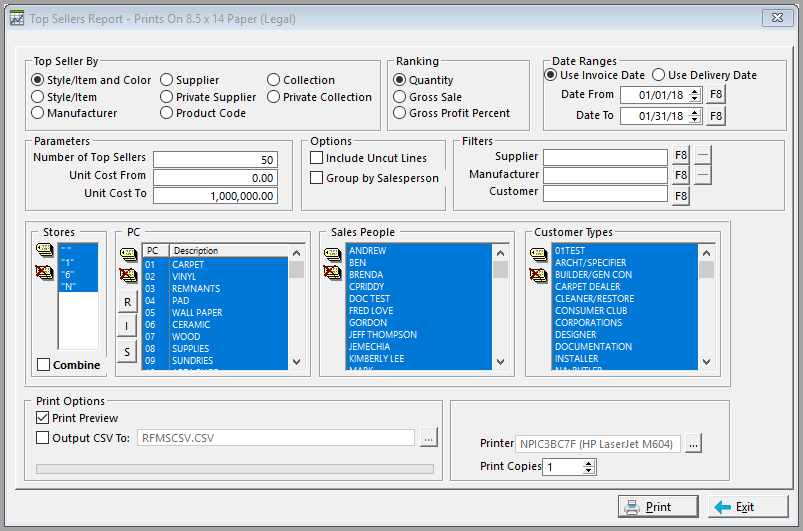This screenshot has width=803, height=531.
Task: Click down arrow of Customer Types scrollbar
Action: pos(706,362)
